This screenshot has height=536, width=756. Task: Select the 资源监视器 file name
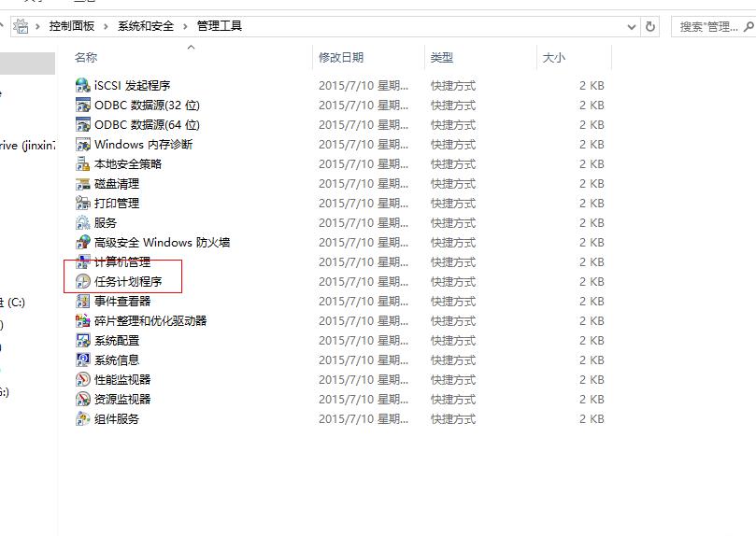coord(122,400)
